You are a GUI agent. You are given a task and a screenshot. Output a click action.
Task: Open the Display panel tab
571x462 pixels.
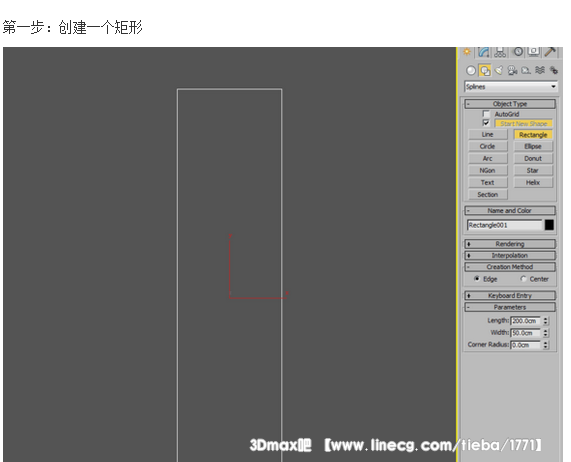534,52
